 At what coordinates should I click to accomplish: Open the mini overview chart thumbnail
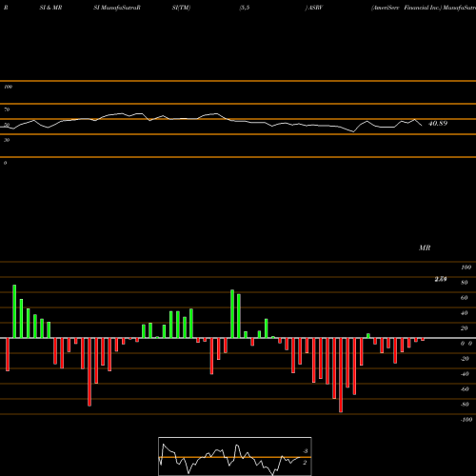[x=235, y=456]
